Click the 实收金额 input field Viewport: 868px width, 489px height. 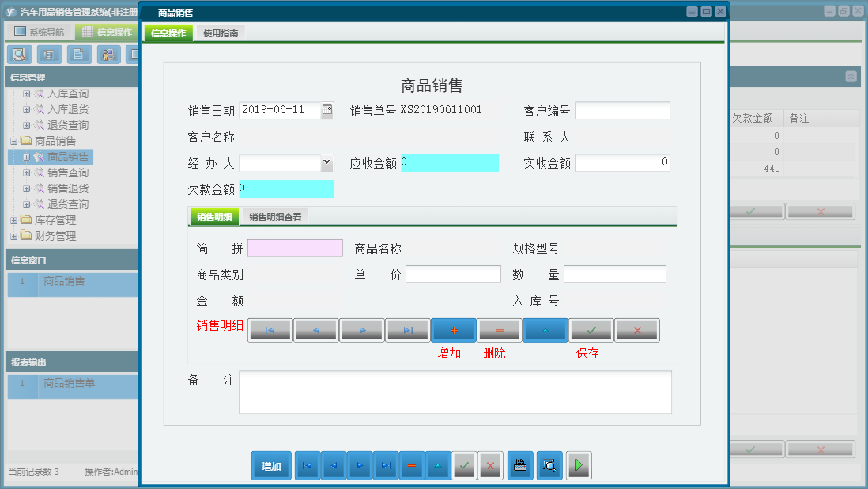pos(622,162)
